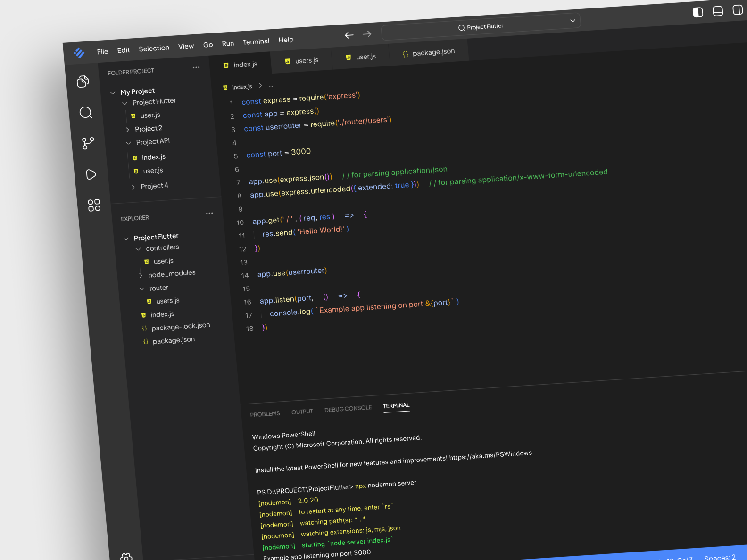The height and width of the screenshot is (560, 747).
Task: Toggle the secondary sidebar layout button
Action: pos(738,10)
